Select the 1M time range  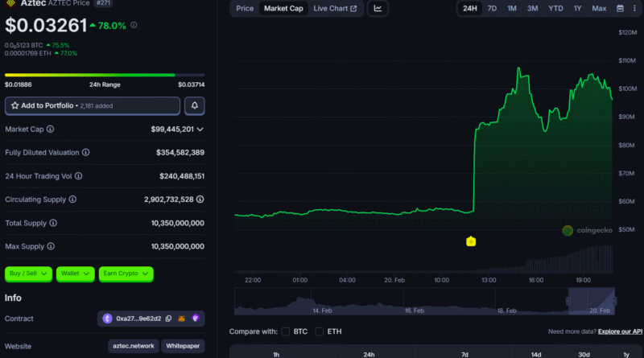(512, 8)
